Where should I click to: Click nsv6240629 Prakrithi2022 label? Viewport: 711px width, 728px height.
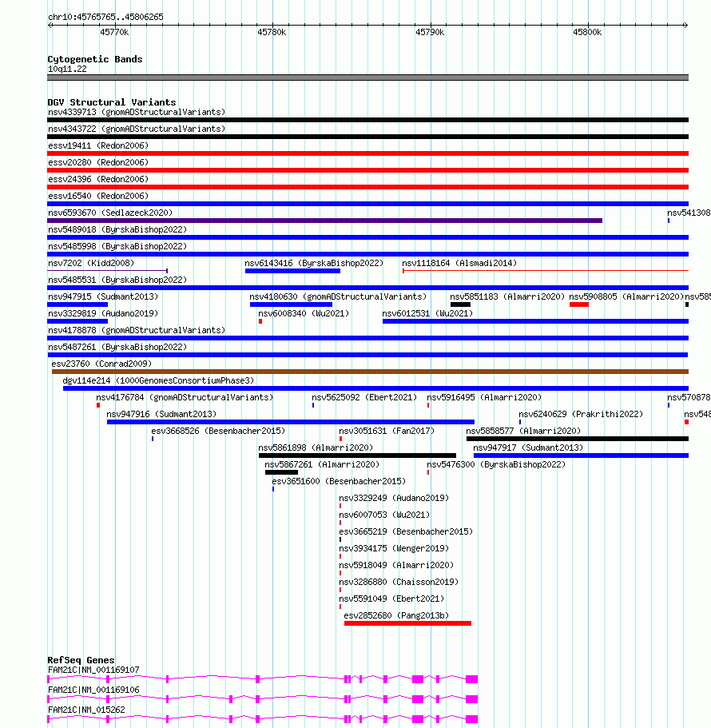click(x=581, y=414)
